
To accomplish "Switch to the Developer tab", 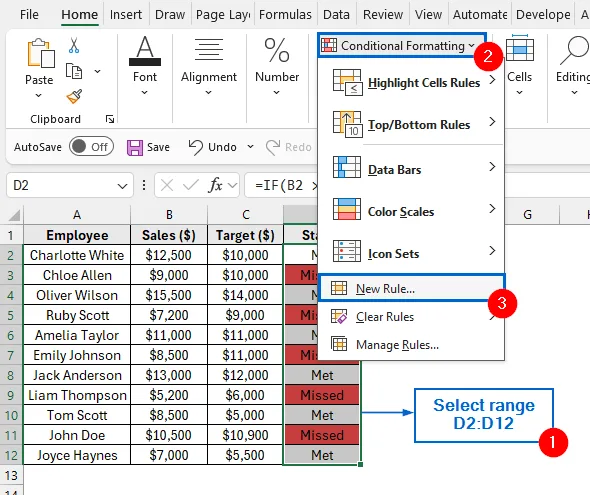I will pos(543,15).
